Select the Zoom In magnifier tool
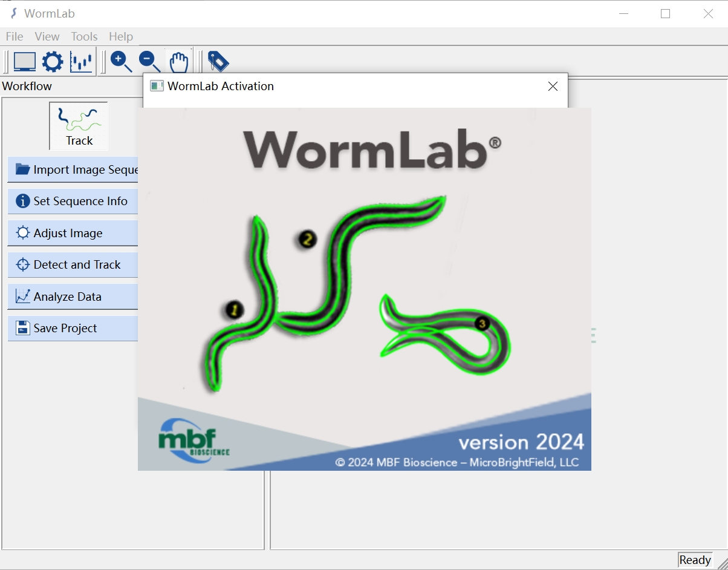728x570 pixels. point(121,62)
